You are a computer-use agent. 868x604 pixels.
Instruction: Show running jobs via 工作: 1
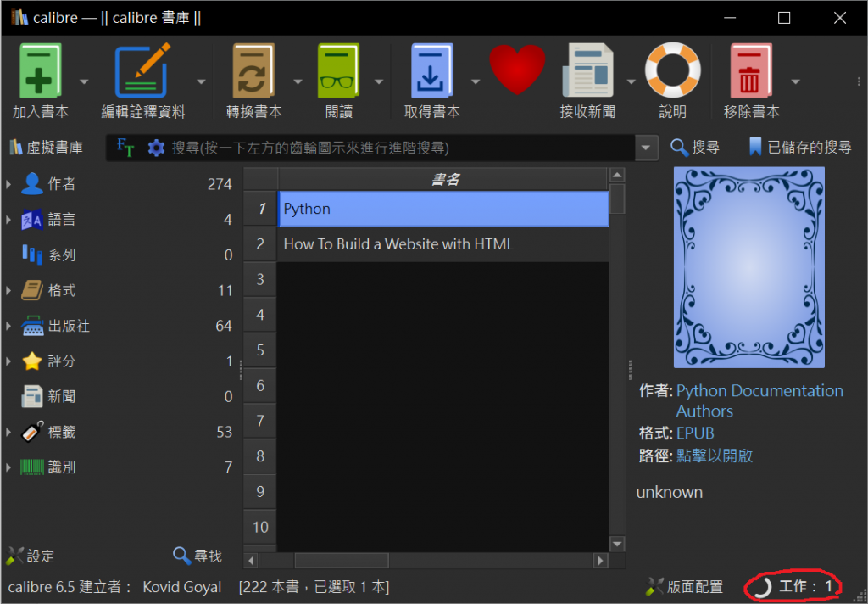(x=793, y=587)
